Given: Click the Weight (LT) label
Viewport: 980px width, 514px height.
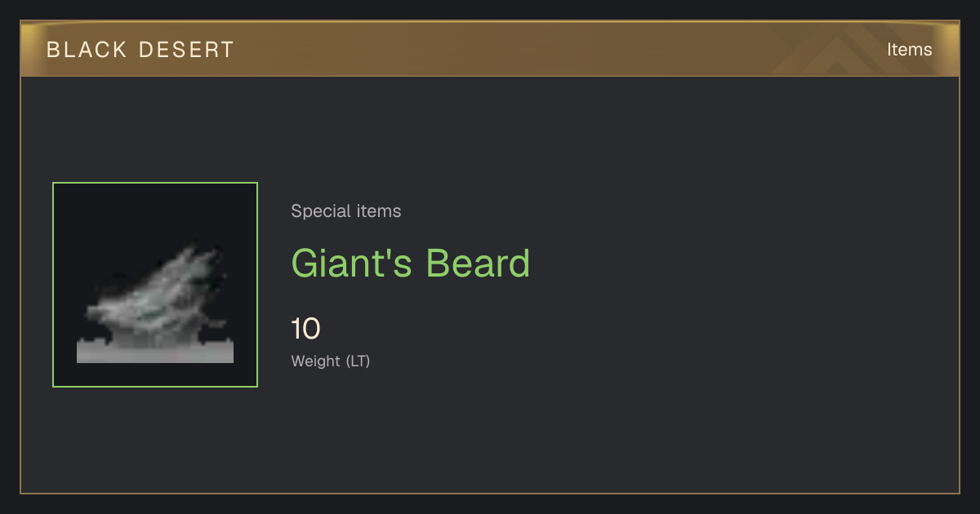Looking at the screenshot, I should tap(331, 361).
